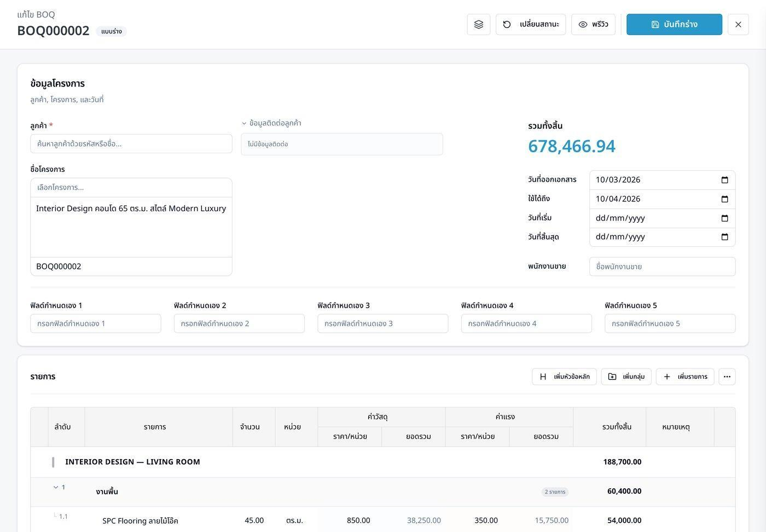Select the SPC Flooring ลายไม้โอ๊ค row
Screen dimensions: 766x532
pyautogui.click(x=383, y=520)
